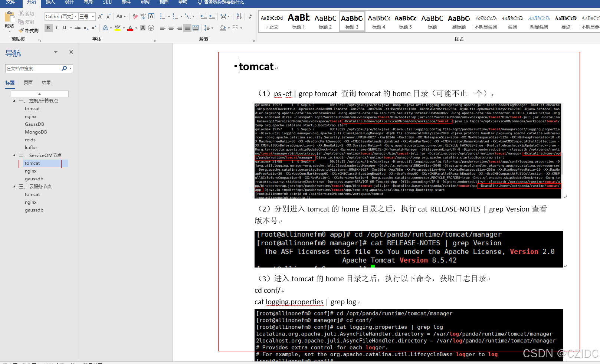Insert enclosed character (circled 字) icon

point(151,28)
